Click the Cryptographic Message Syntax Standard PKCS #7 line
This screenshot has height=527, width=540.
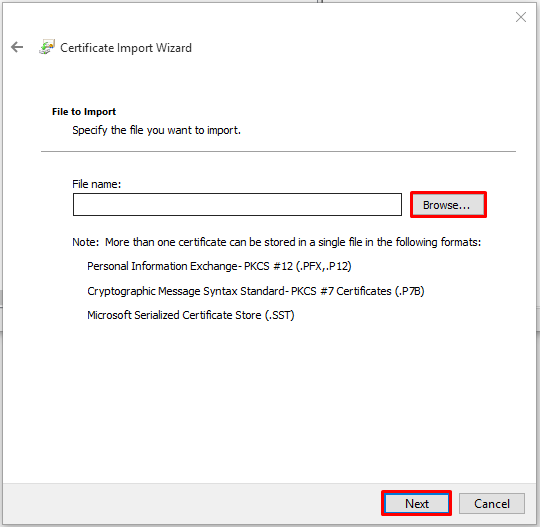tap(256, 291)
